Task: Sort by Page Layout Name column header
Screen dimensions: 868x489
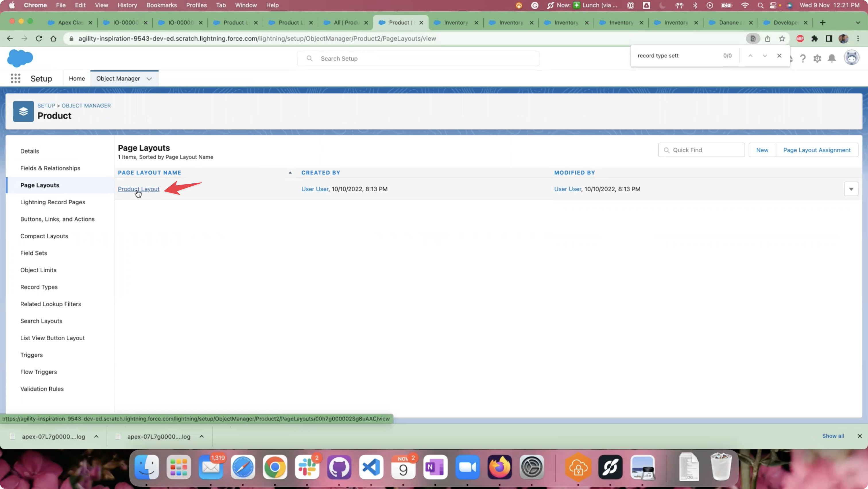Action: click(x=150, y=173)
